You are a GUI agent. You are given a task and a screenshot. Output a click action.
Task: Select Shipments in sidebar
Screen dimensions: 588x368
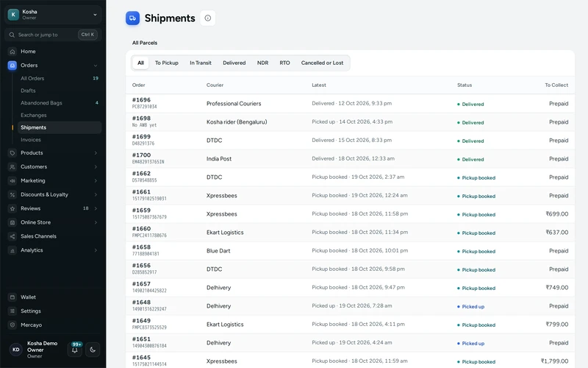click(x=60, y=127)
